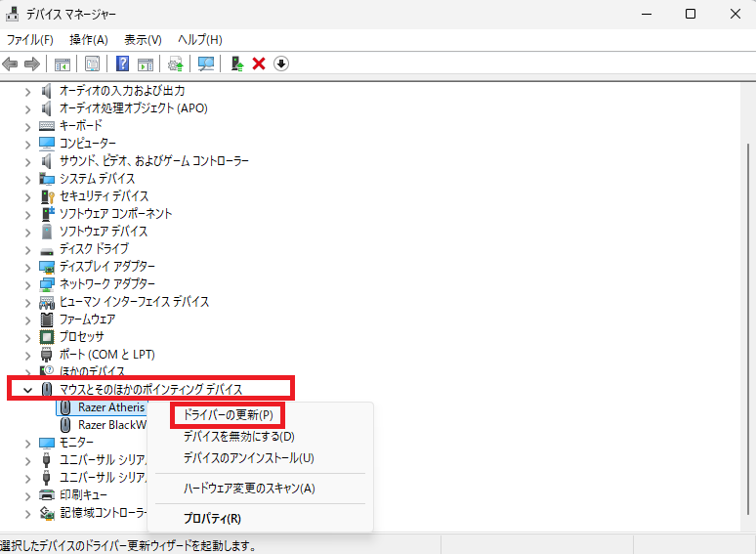756x554 pixels.
Task: Click the printer icon beside 印刷キュー
Action: tap(47, 495)
